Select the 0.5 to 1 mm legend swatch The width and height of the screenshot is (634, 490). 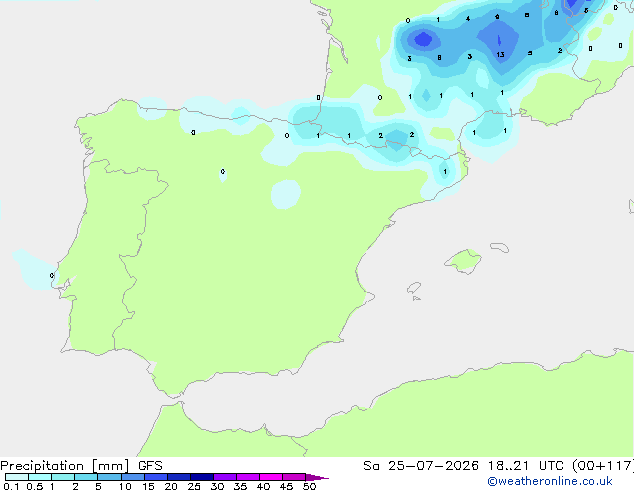pos(40,477)
